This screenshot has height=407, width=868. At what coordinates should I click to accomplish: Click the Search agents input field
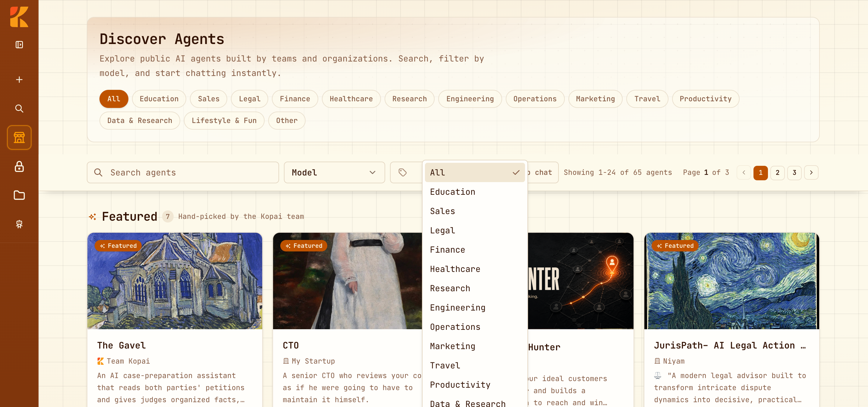pos(183,172)
